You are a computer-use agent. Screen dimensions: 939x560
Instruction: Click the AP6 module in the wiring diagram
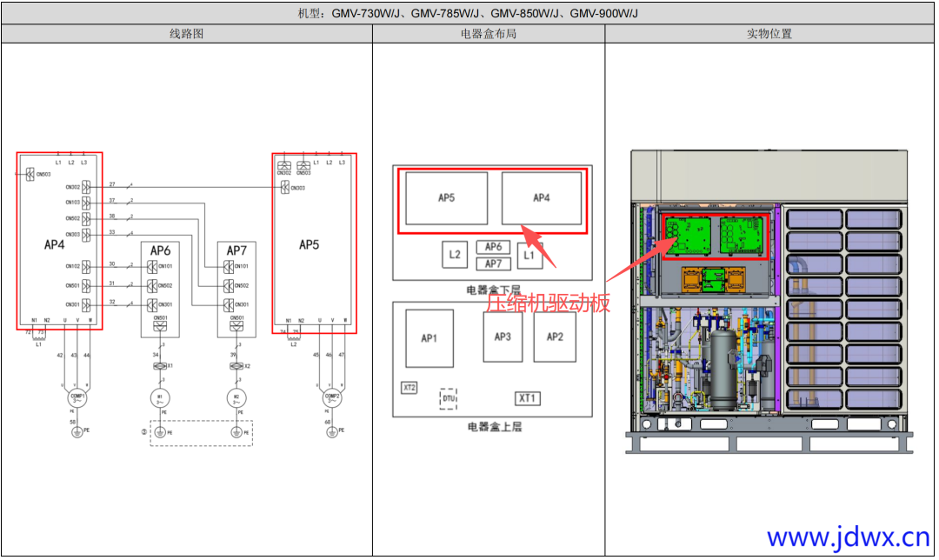click(x=160, y=250)
